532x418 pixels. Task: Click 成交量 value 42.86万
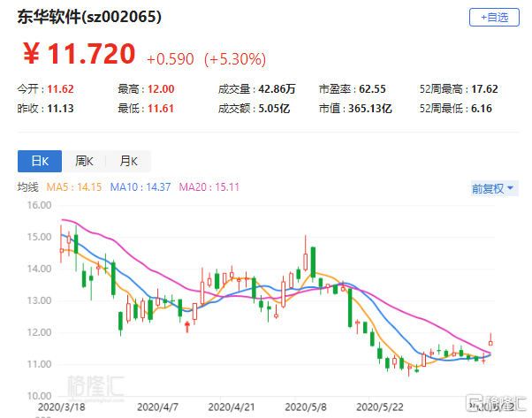(x=277, y=89)
